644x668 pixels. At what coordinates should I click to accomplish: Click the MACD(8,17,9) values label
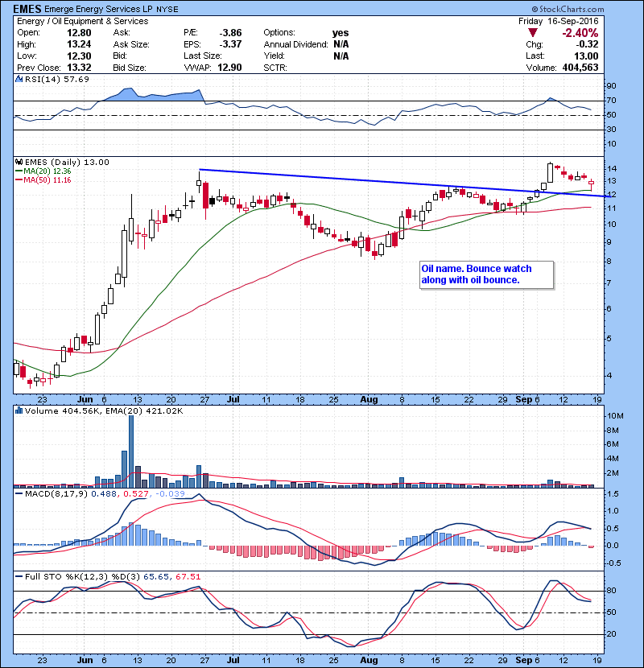[105, 493]
